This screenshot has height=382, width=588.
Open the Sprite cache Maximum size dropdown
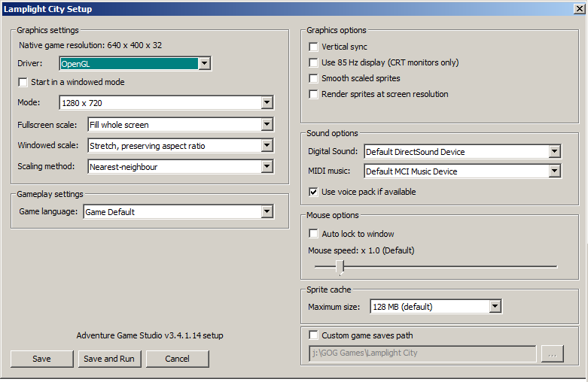[436, 307]
